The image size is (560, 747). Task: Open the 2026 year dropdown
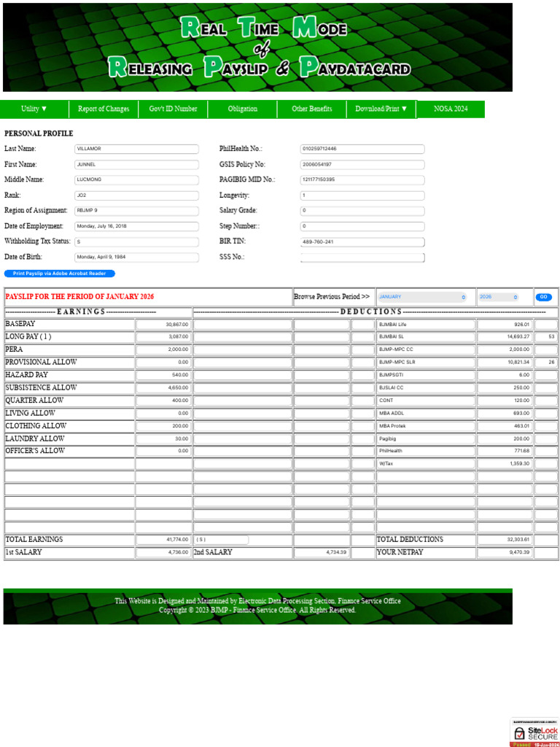(x=498, y=297)
